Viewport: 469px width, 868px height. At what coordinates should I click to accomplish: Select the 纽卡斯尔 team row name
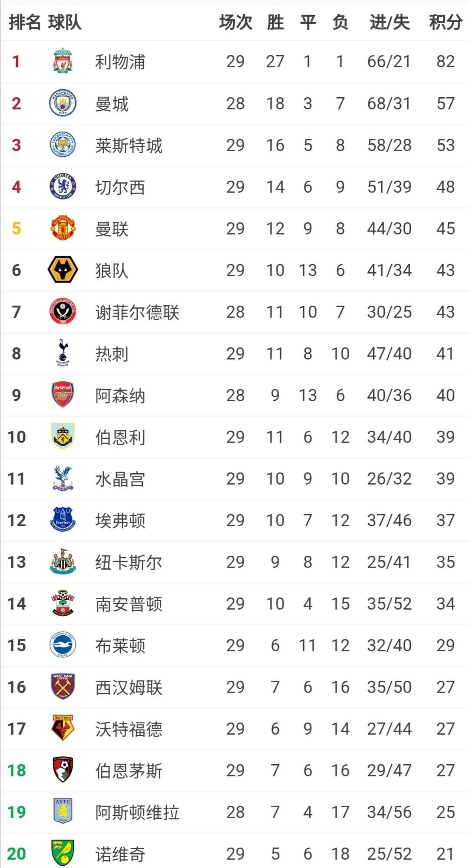[x=129, y=562]
